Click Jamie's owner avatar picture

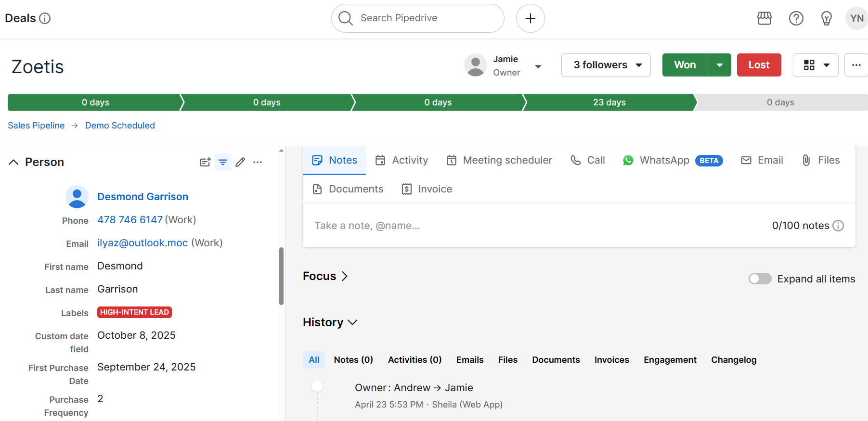[x=476, y=65]
